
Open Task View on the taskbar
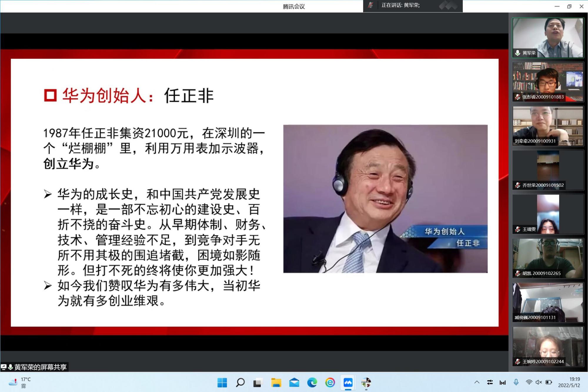point(258,383)
